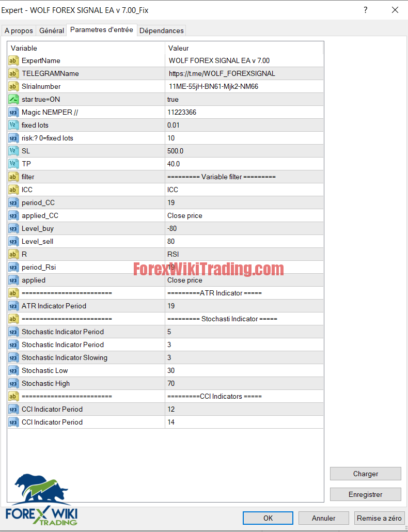Click the string icon beside R variable

click(x=13, y=255)
